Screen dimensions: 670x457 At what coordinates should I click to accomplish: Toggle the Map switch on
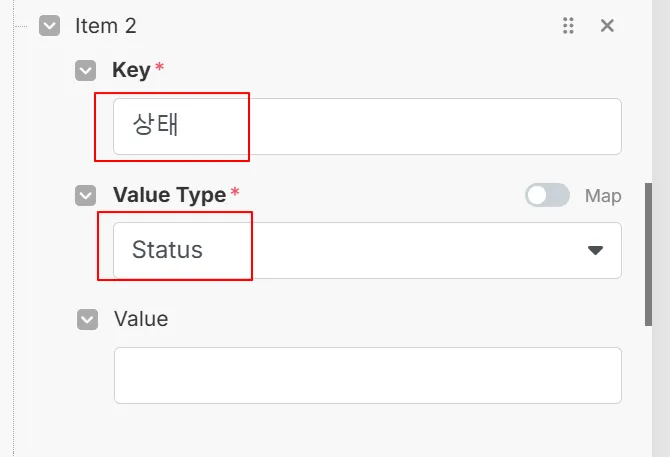point(547,196)
